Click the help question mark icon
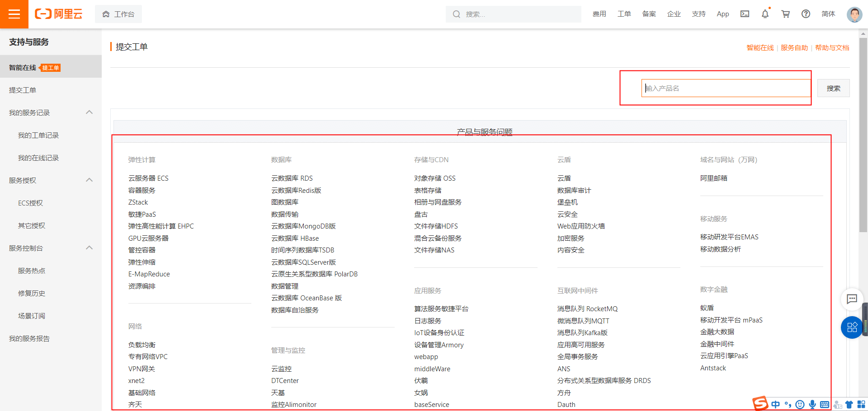 806,14
